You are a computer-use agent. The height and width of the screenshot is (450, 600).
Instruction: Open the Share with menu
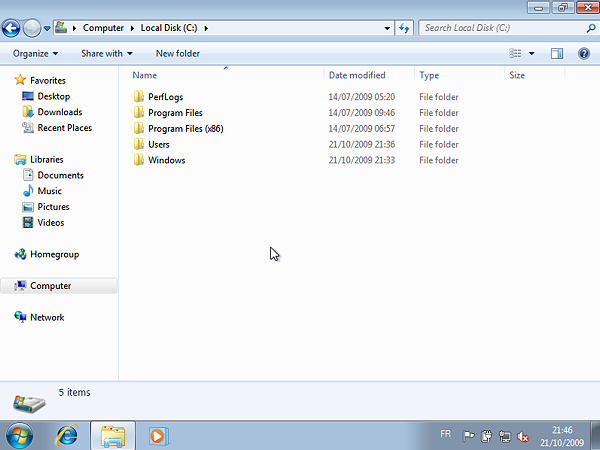click(107, 53)
